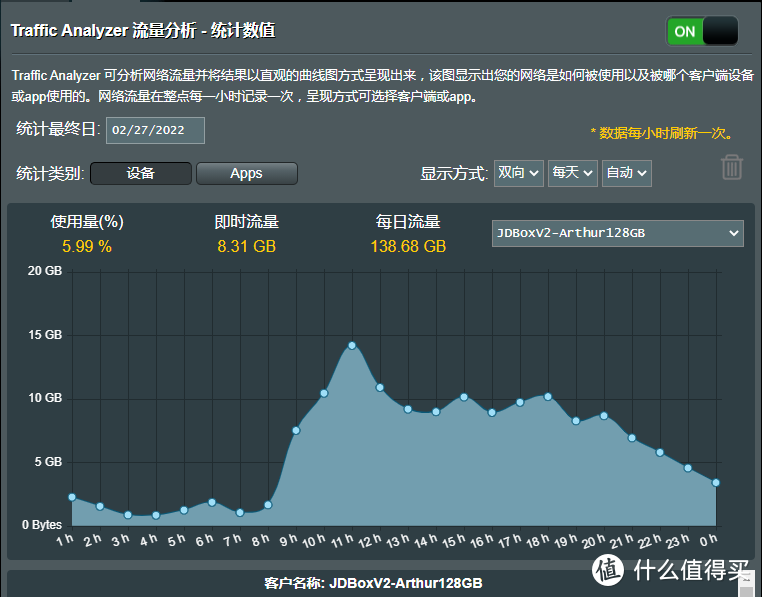Open the 双向 direction dropdown
The height and width of the screenshot is (597, 762).
[519, 173]
